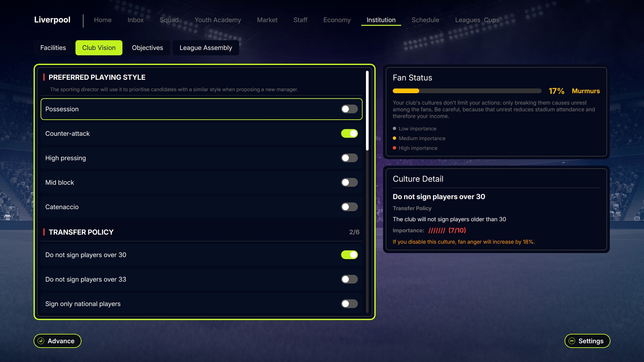The height and width of the screenshot is (362, 644).
Task: Select the Possession row label
Action: click(62, 109)
